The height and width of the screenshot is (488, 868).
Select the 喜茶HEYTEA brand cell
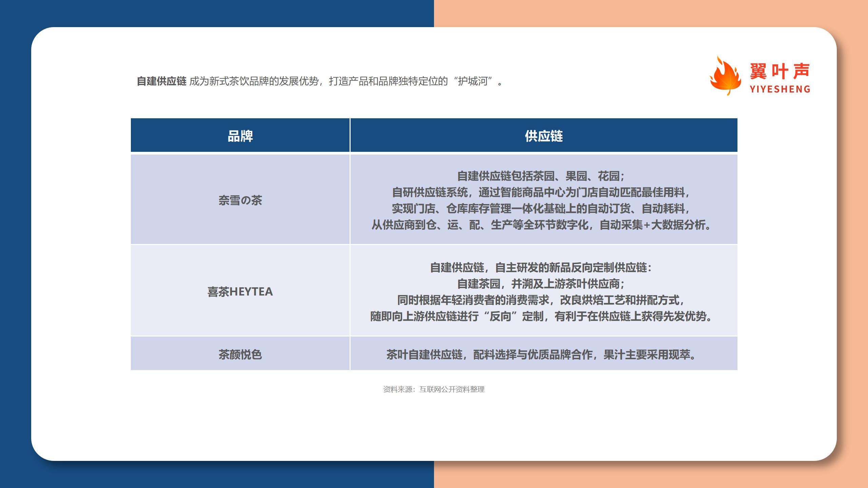240,290
